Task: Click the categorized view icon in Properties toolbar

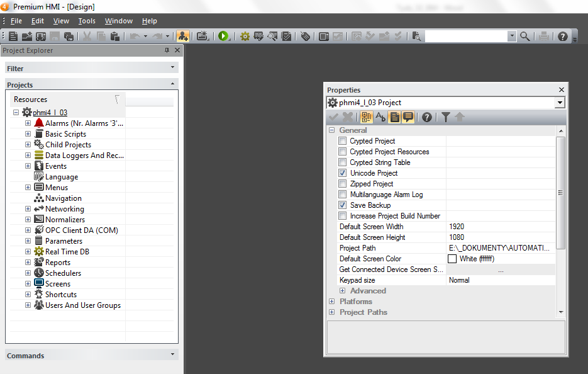Action: tap(367, 117)
